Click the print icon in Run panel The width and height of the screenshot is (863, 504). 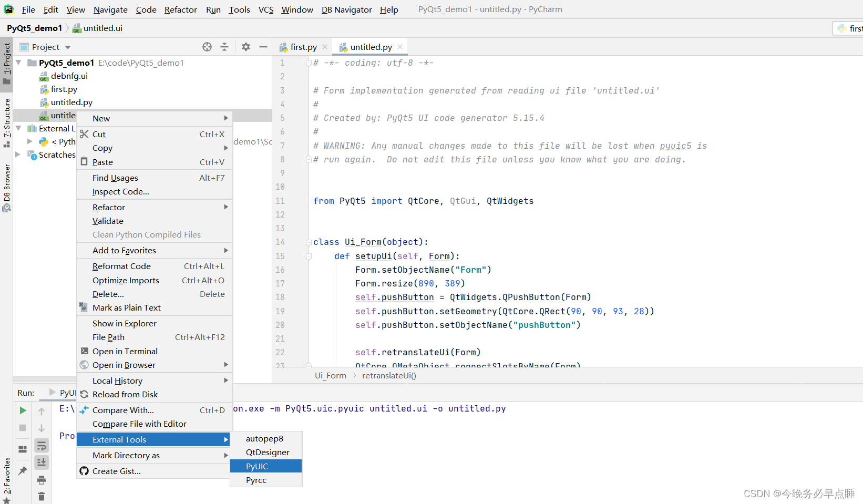[42, 480]
